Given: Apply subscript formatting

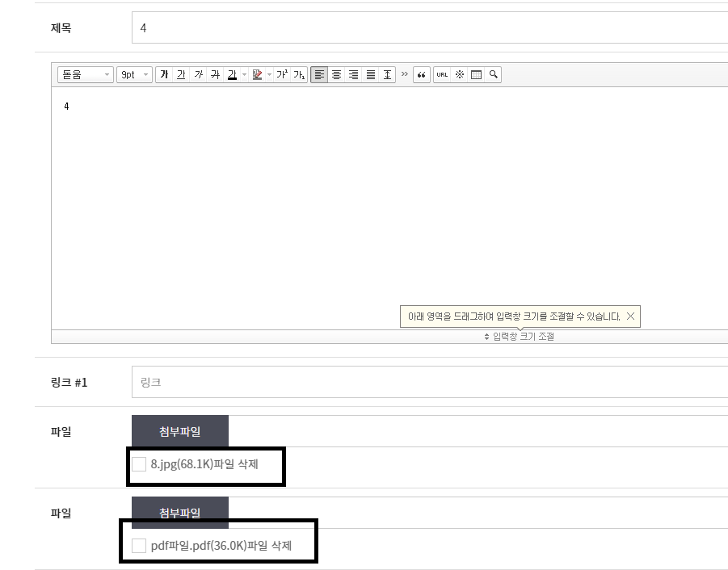Looking at the screenshot, I should click(x=299, y=74).
